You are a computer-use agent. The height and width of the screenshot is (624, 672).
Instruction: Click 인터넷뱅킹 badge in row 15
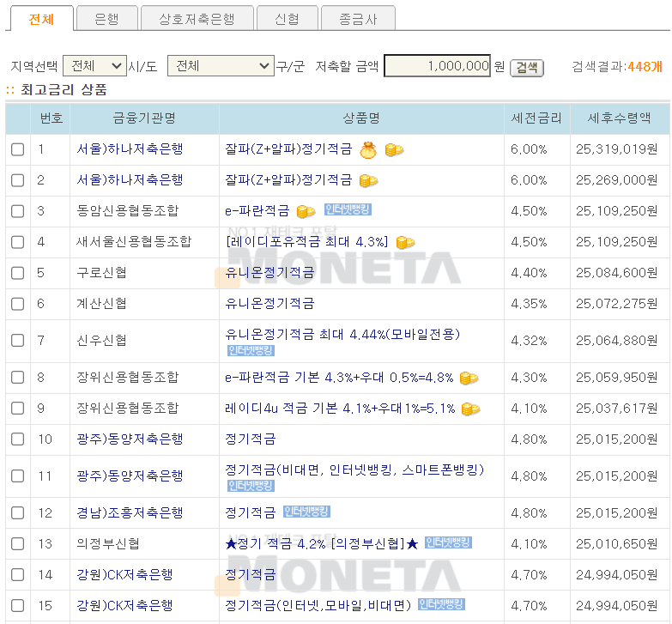point(441,604)
